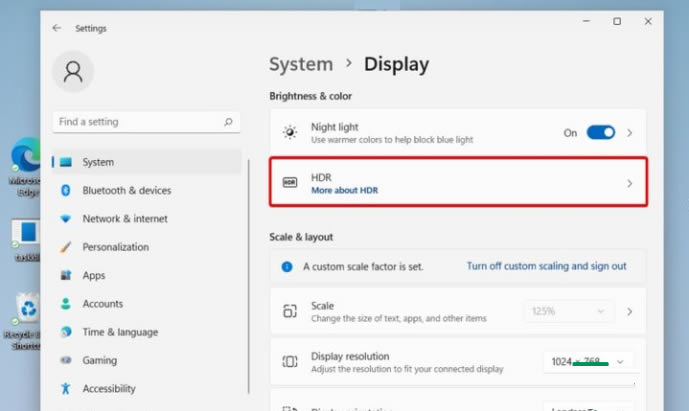Click the back arrow in Settings
Image resolution: width=689 pixels, height=411 pixels.
tap(56, 28)
